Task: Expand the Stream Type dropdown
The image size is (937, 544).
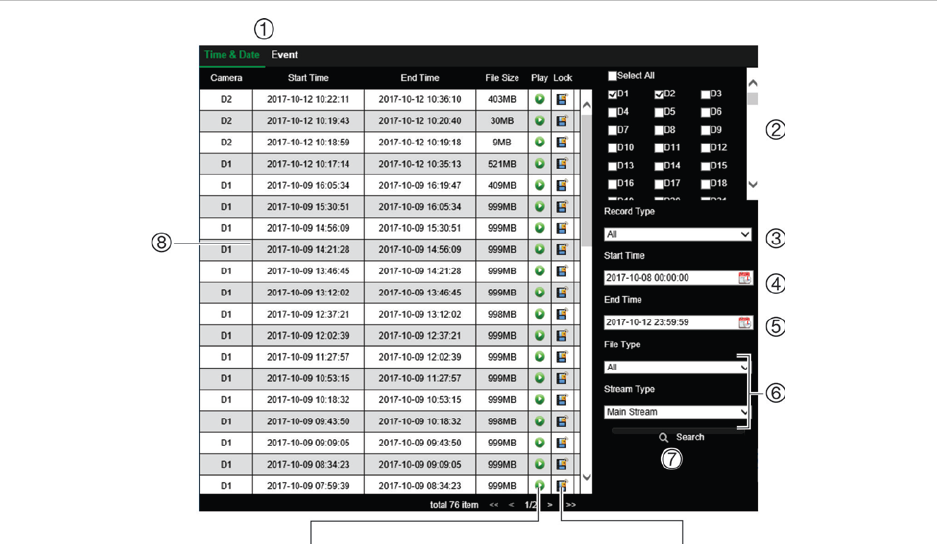Action: [x=676, y=412]
